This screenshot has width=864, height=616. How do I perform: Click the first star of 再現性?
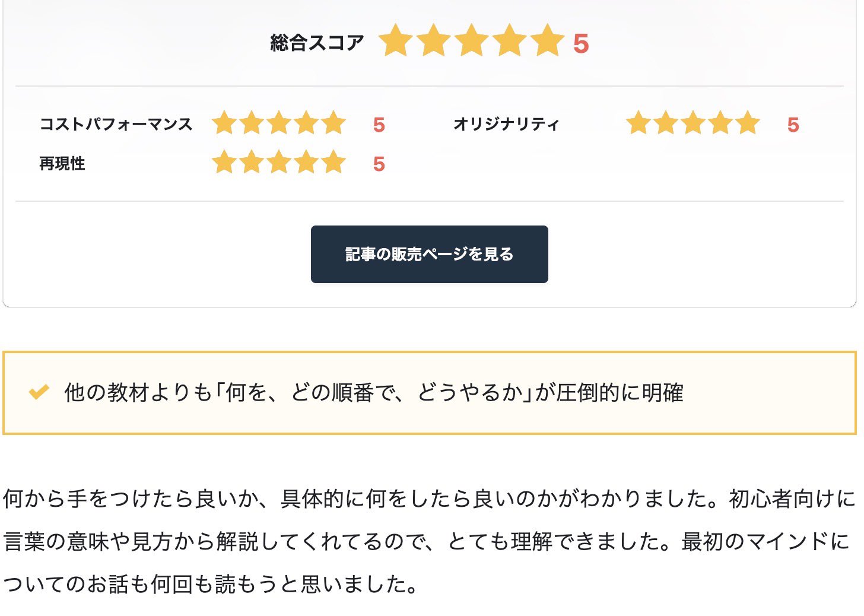click(x=224, y=162)
